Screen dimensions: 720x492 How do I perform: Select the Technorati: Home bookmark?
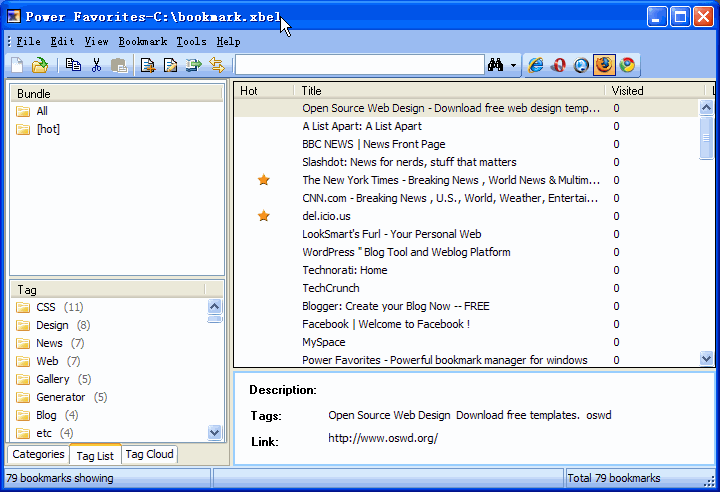[466, 270]
